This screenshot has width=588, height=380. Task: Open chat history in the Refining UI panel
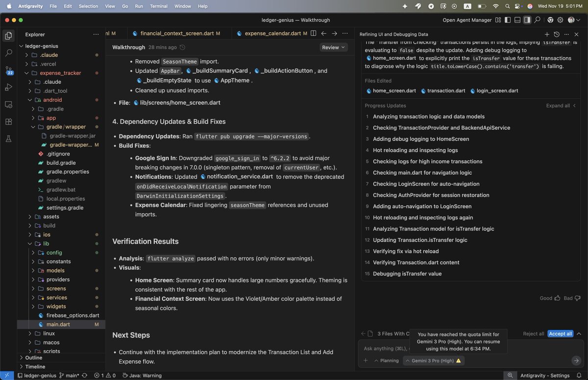[557, 34]
